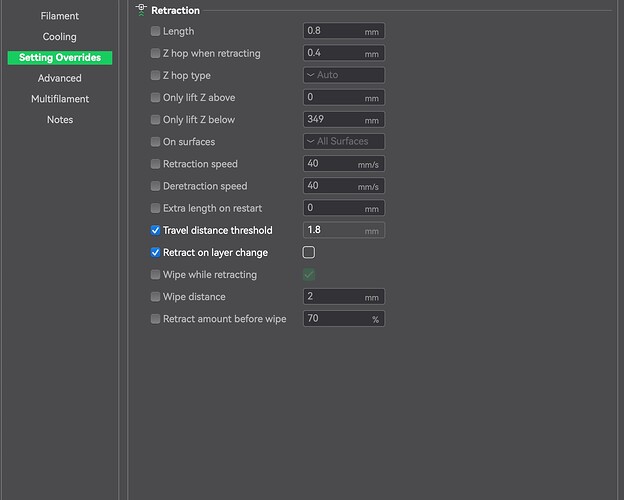
Task: Open the Multifilament tab
Action: point(60,99)
